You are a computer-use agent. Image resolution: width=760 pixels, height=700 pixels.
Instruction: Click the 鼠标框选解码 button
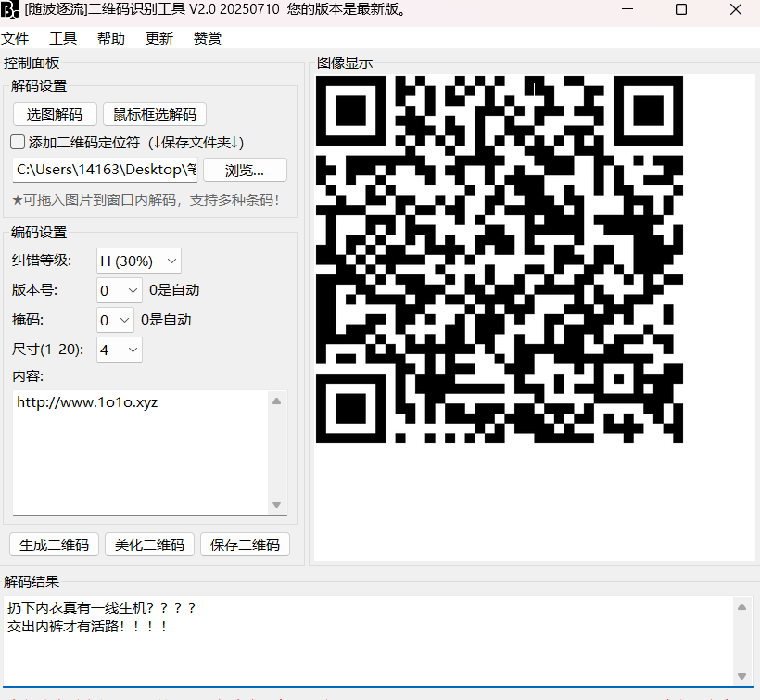pos(155,114)
